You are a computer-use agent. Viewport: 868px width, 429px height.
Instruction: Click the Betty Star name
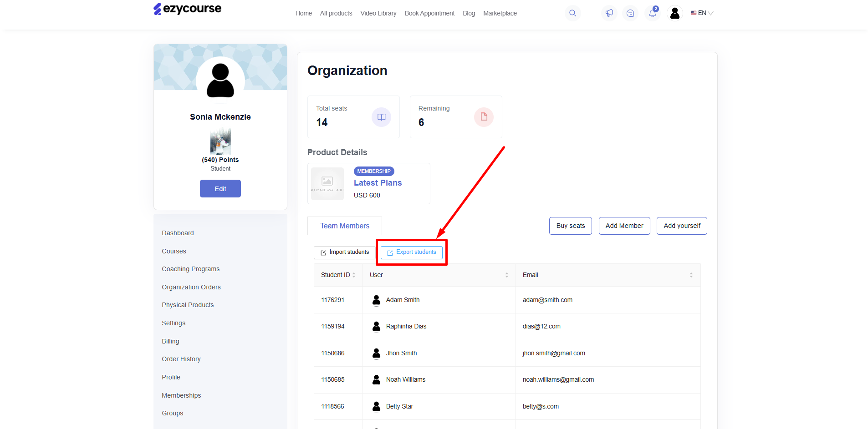[399, 406]
